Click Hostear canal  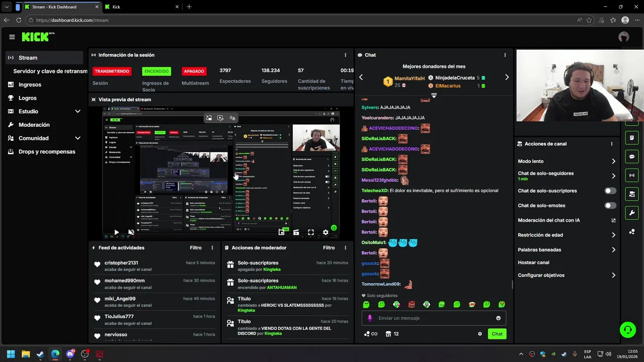pyautogui.click(x=533, y=262)
